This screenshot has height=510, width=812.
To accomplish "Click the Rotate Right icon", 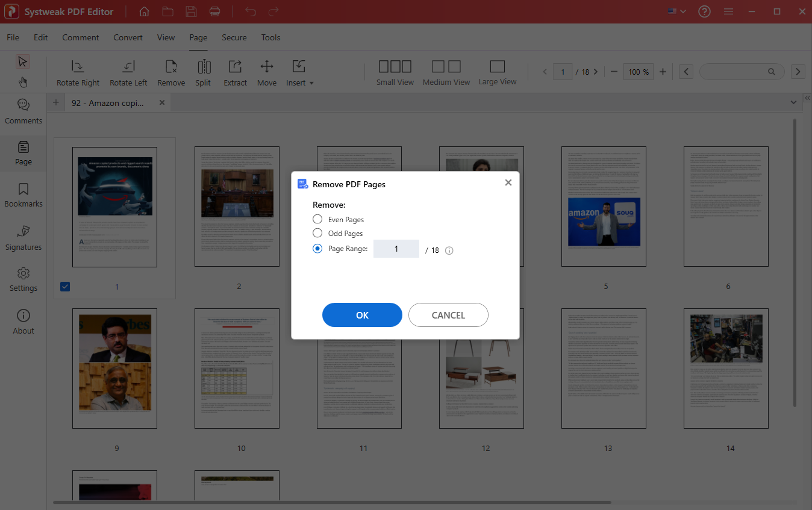I will tap(78, 67).
